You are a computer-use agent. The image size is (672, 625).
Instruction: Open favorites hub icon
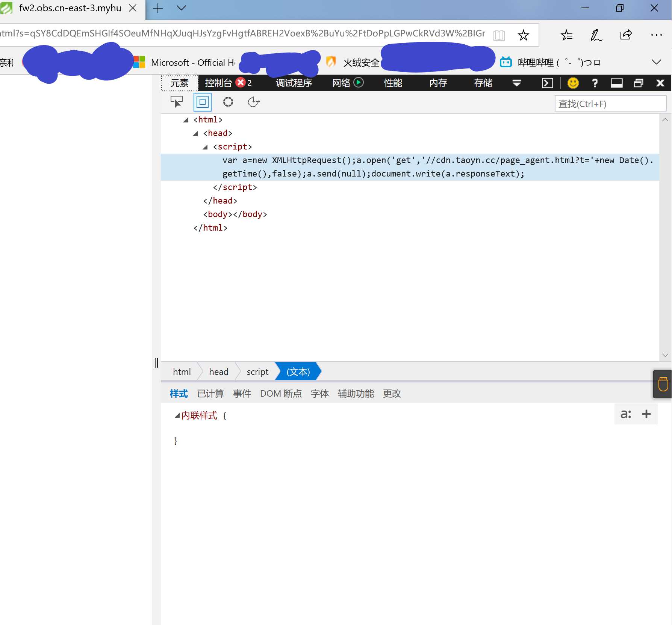[566, 35]
